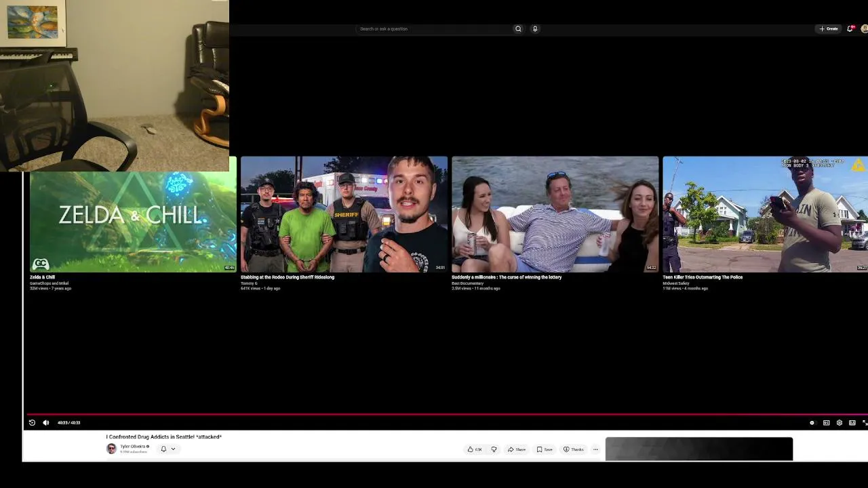This screenshot has height=488, width=868.
Task: Focus the "Search or ask a question" field
Action: coord(434,28)
